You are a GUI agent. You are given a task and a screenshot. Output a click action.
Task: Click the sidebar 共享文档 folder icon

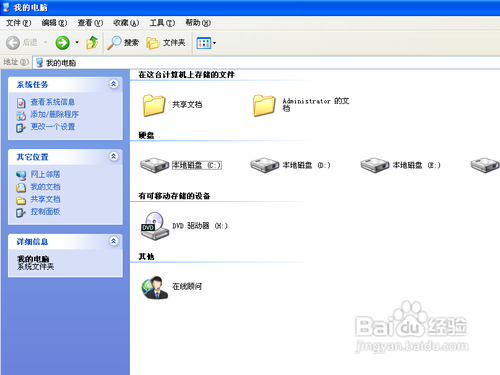coord(21,200)
